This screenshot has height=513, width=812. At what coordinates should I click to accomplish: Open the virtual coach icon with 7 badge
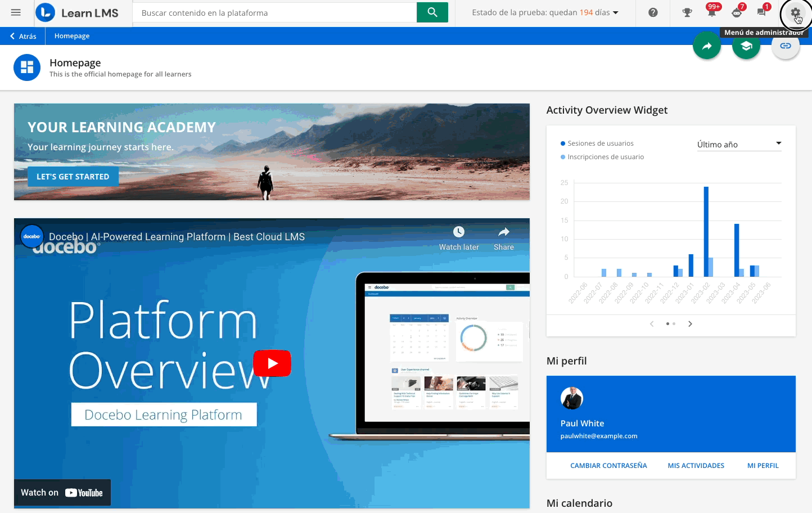737,12
